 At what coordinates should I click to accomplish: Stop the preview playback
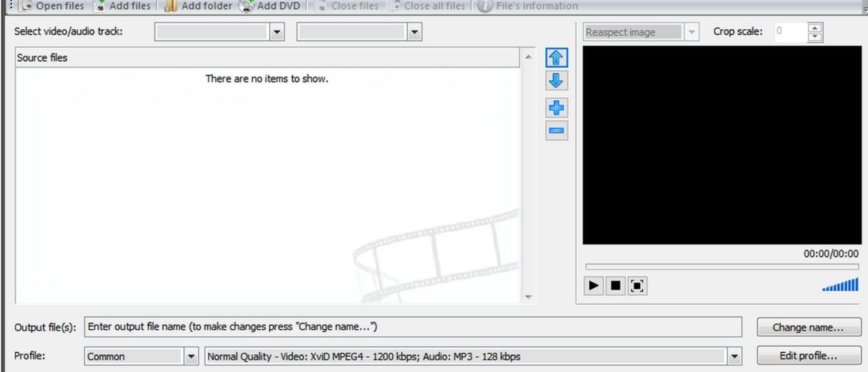[x=615, y=286]
